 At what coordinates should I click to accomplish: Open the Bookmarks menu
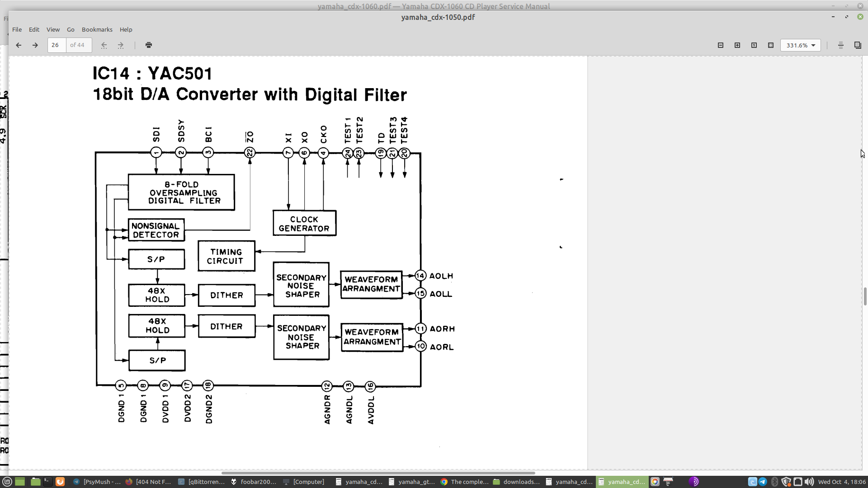97,29
